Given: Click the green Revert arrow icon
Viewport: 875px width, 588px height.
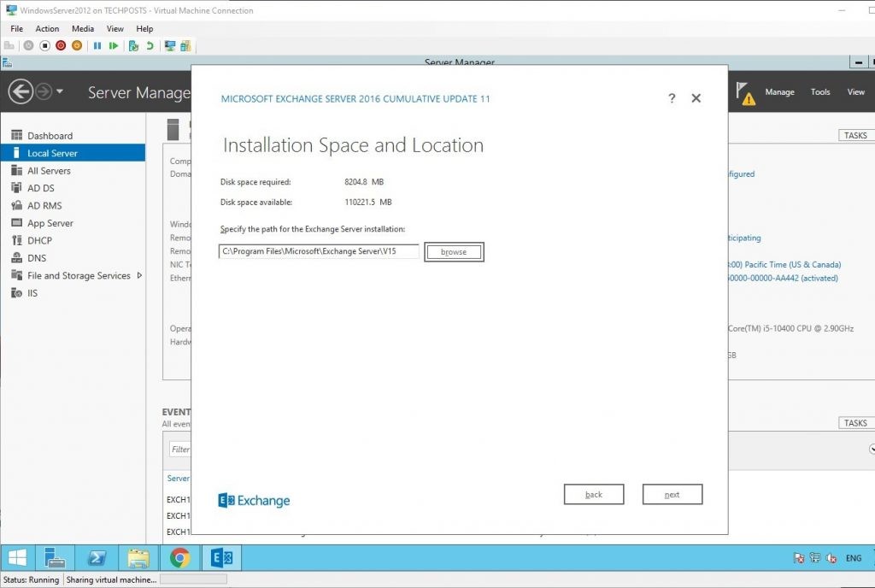Looking at the screenshot, I should (150, 46).
